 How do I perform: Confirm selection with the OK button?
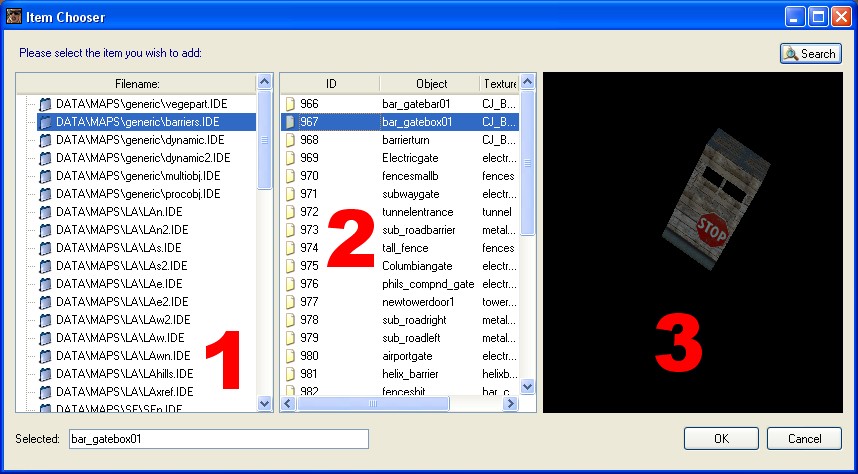pyautogui.click(x=721, y=439)
